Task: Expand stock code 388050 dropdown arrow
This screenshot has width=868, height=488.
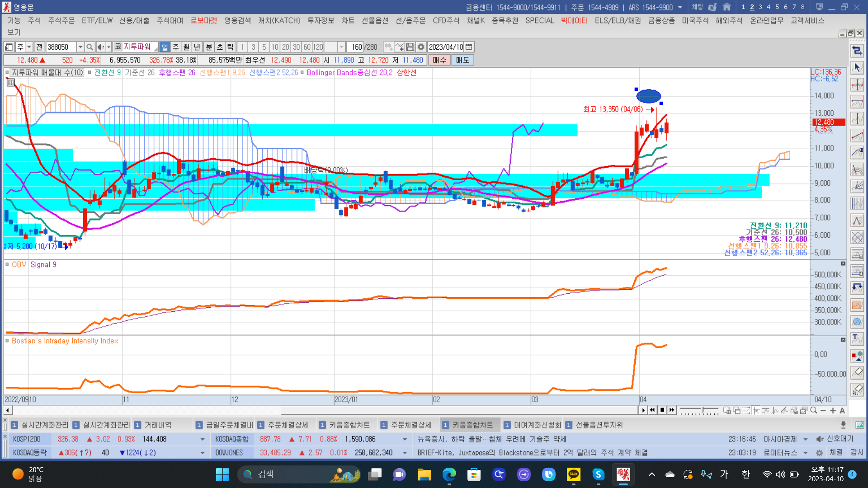Action: (x=80, y=47)
